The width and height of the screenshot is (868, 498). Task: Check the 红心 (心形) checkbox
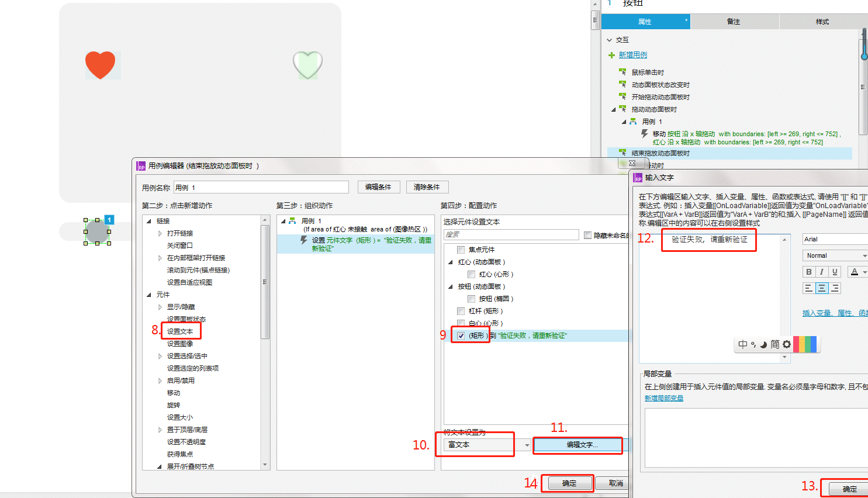pos(472,274)
